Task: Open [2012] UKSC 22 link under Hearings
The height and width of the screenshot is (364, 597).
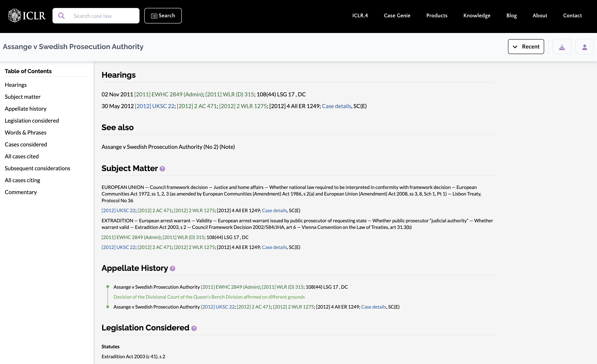Action: tap(155, 106)
